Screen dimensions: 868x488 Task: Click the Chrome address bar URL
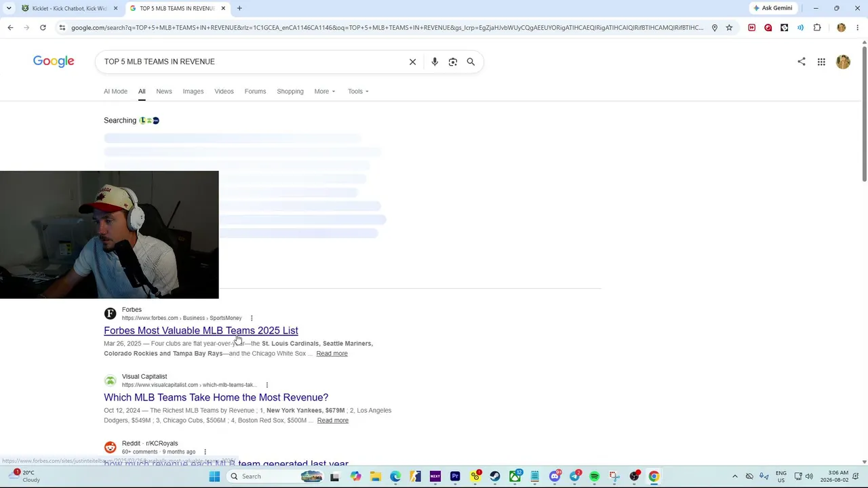pyautogui.click(x=387, y=28)
